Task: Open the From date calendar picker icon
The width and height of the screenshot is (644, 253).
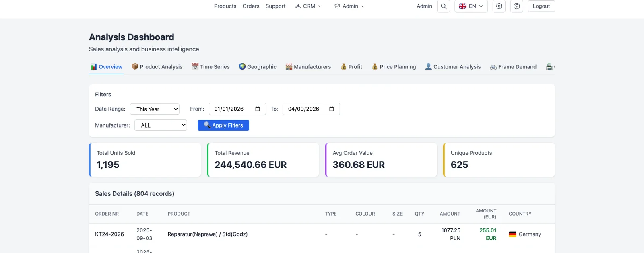Action: pos(258,109)
